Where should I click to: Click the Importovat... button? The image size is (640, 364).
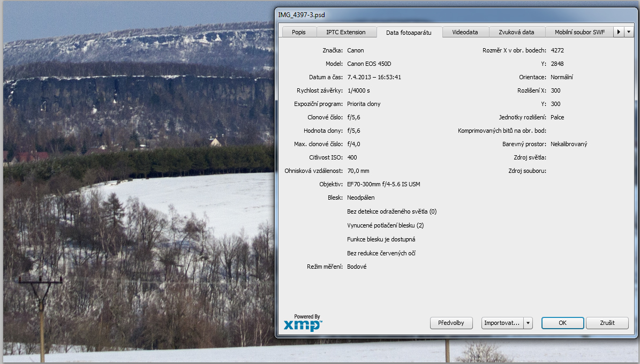tap(502, 323)
